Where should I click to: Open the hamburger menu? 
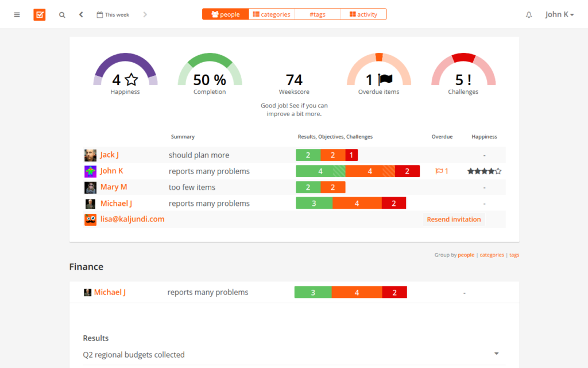pos(17,14)
